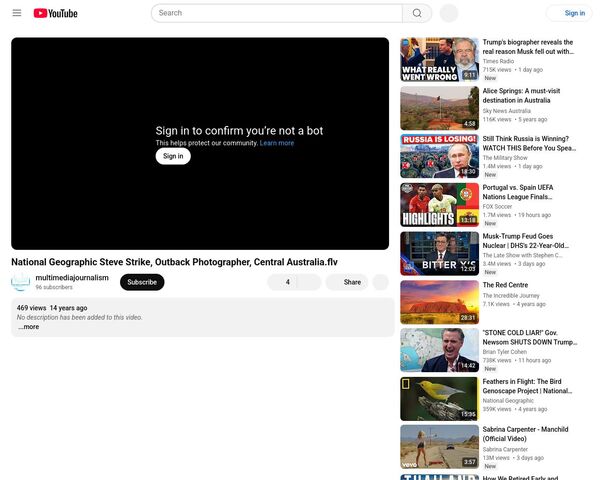Click the Search input field
Viewport: 600px width, 480px height.
pos(277,13)
